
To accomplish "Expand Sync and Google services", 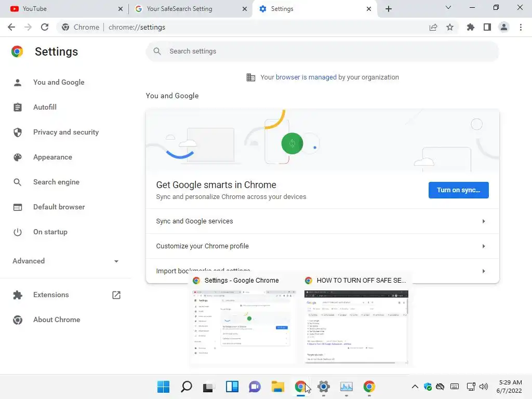I will pos(322,221).
